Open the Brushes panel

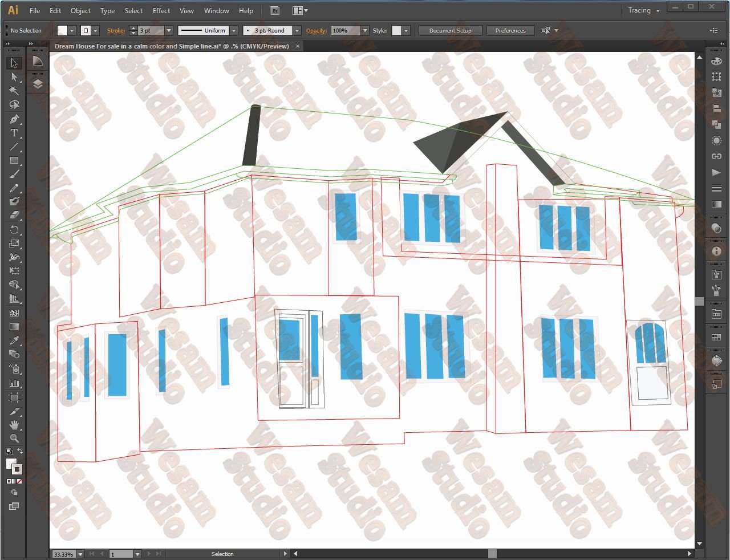(x=716, y=291)
